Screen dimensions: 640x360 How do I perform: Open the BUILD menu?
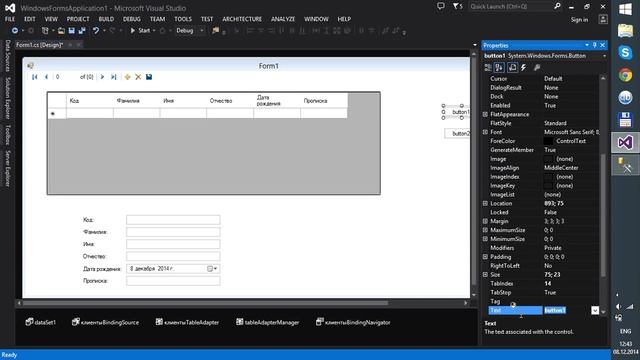click(x=106, y=19)
